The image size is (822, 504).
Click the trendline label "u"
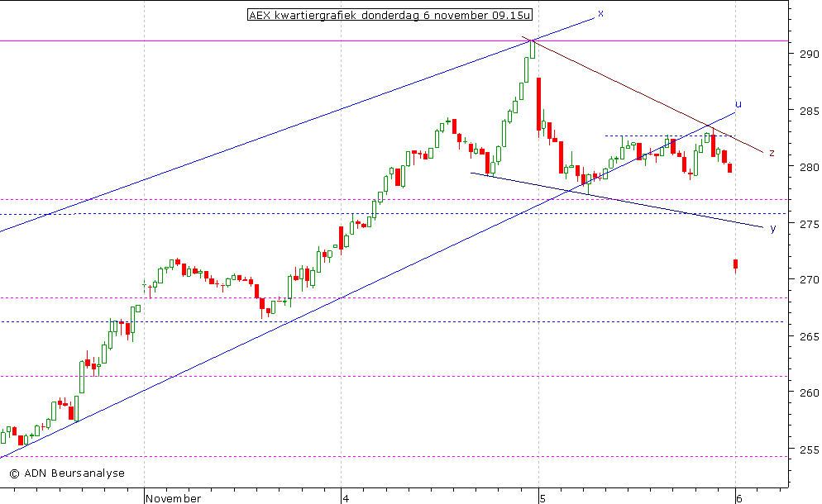[738, 104]
